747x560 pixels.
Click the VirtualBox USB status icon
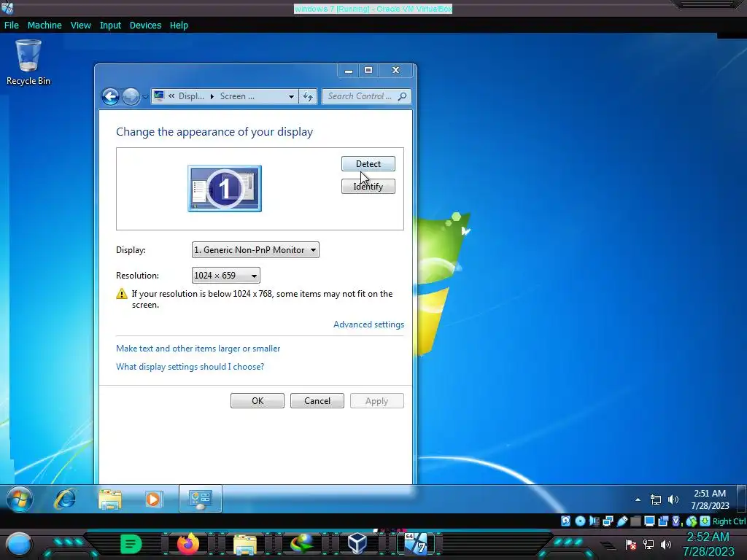(x=622, y=521)
